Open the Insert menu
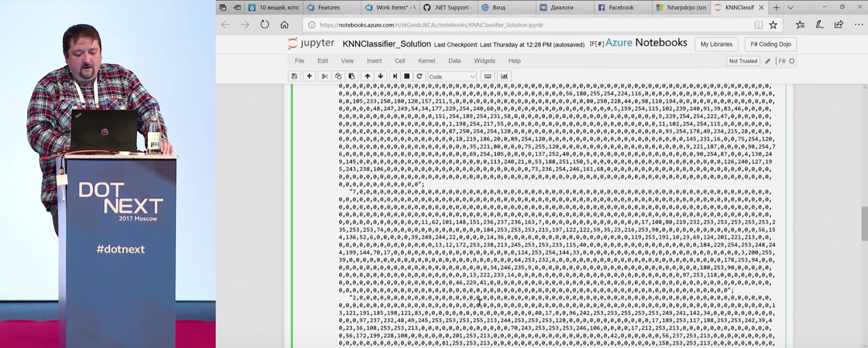Viewport: 868px width, 348px height. [374, 61]
